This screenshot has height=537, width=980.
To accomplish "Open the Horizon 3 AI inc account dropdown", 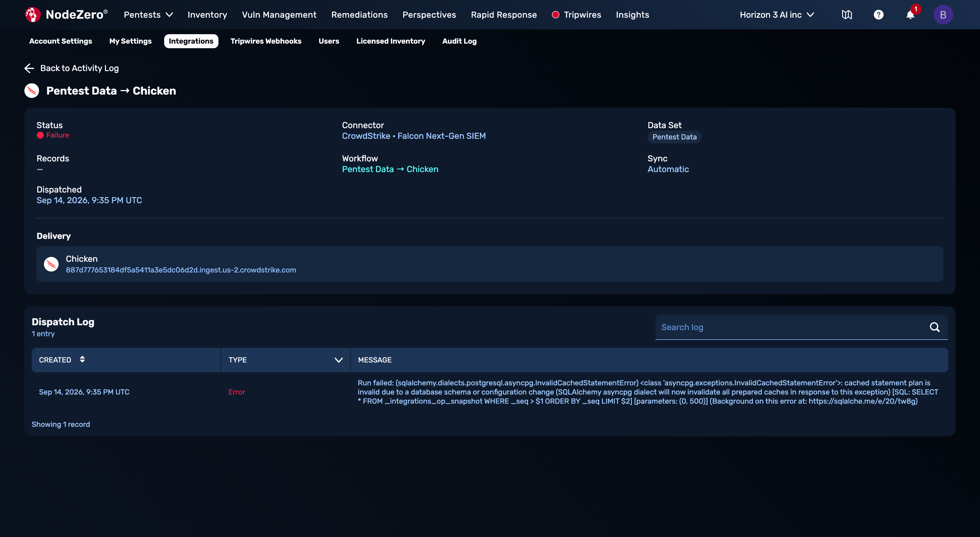I will [x=777, y=15].
